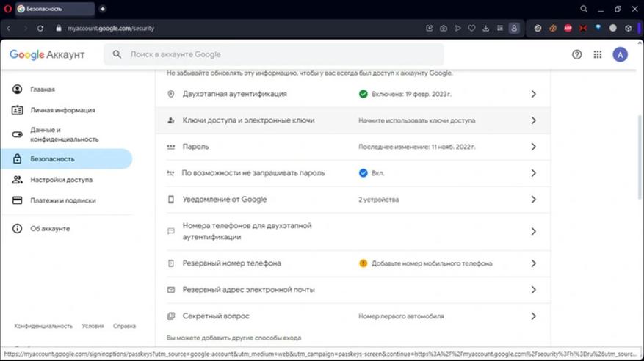Open Главная in sidebar
Screen dimensions: 644x361
pyautogui.click(x=67, y=89)
